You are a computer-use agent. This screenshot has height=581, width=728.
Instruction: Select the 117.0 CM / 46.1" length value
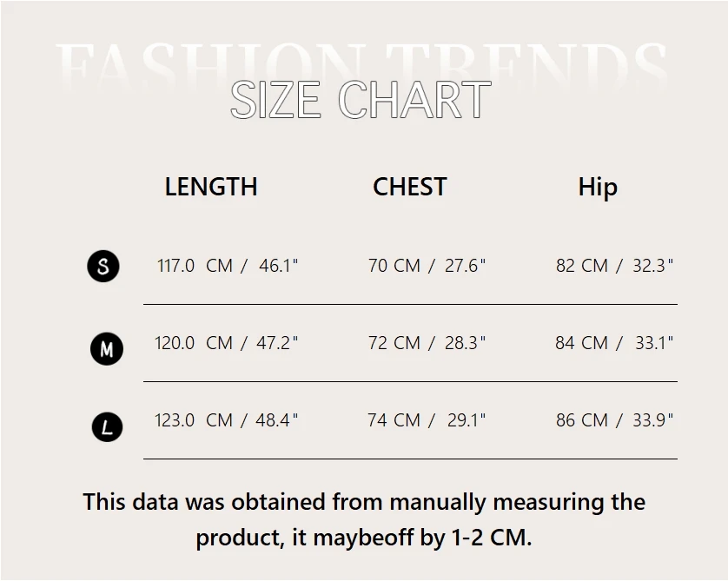(x=228, y=266)
